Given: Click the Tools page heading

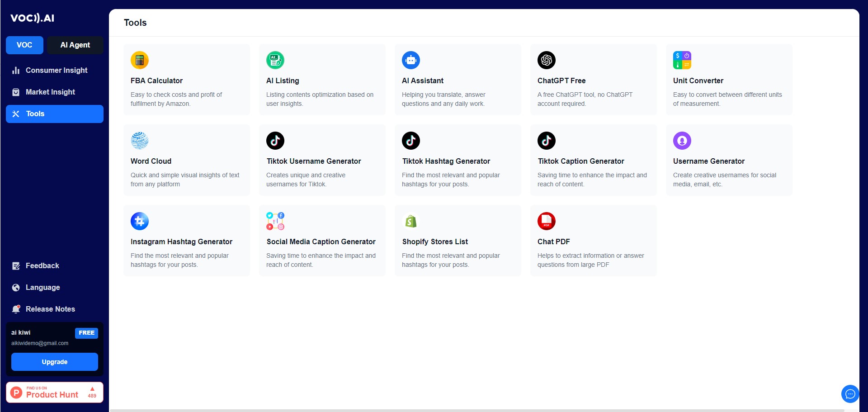Looking at the screenshot, I should (x=135, y=23).
